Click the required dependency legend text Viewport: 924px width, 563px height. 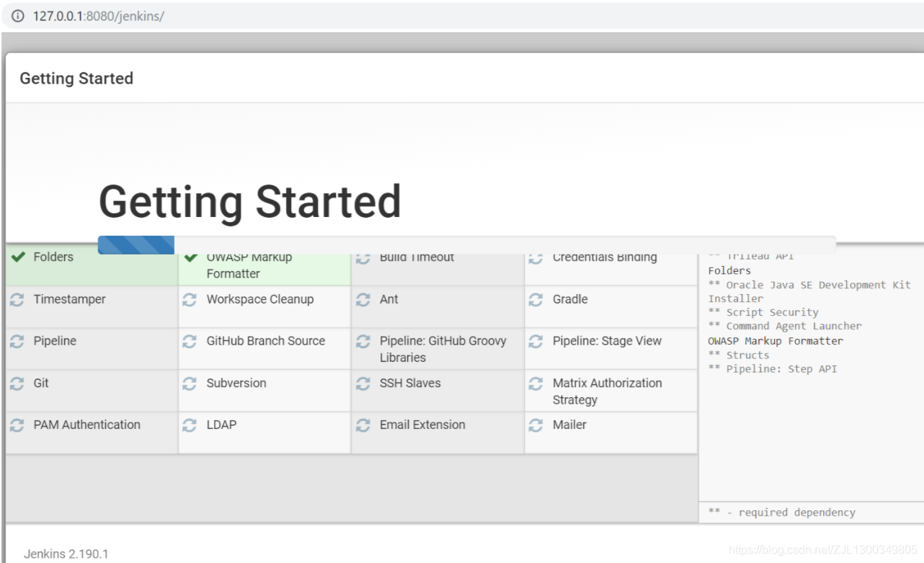click(782, 513)
